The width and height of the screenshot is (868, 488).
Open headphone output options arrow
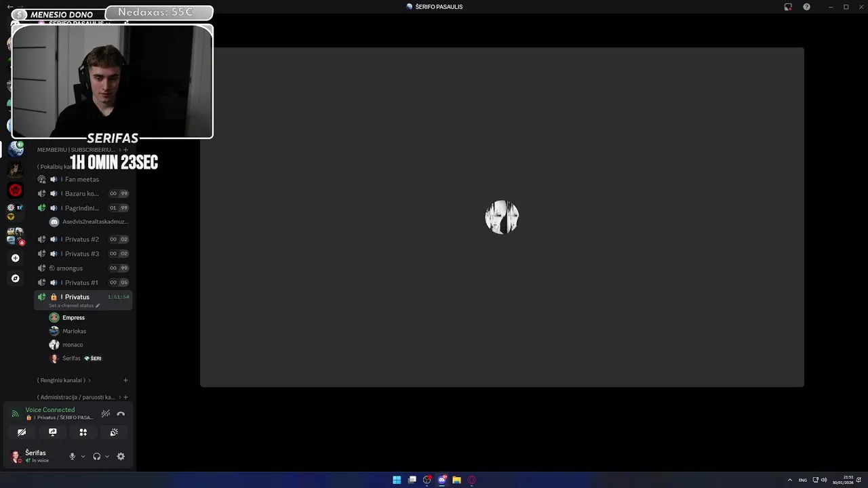pos(107,456)
